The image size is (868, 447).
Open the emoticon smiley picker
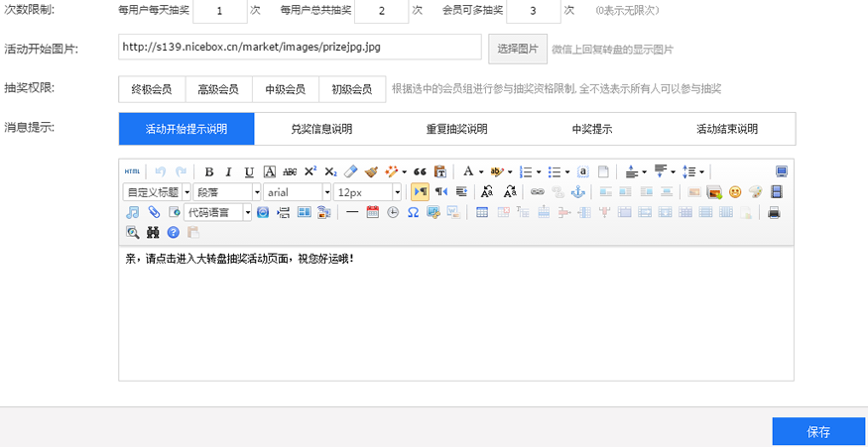(735, 192)
